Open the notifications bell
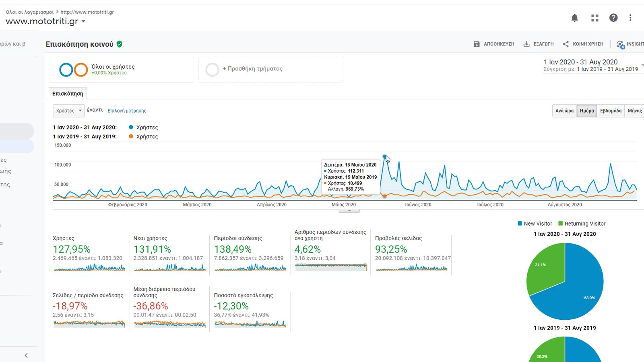Viewport: 644px width, 362px height. click(x=575, y=18)
